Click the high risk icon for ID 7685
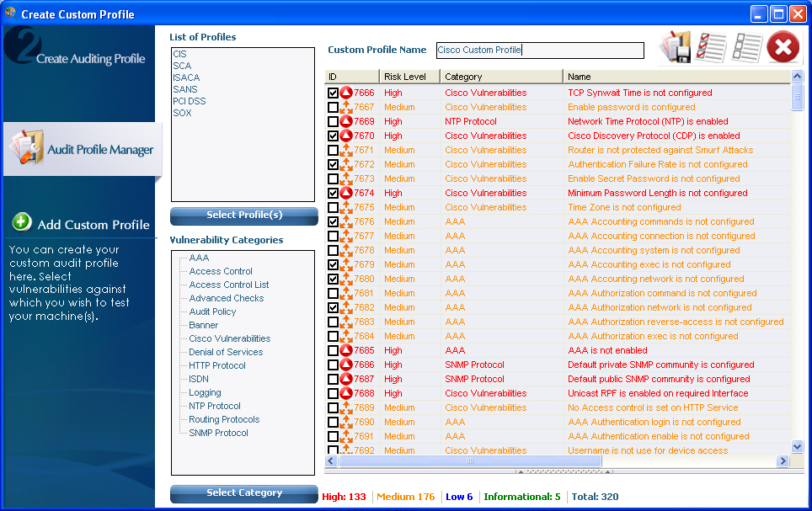812x511 pixels. coord(346,350)
